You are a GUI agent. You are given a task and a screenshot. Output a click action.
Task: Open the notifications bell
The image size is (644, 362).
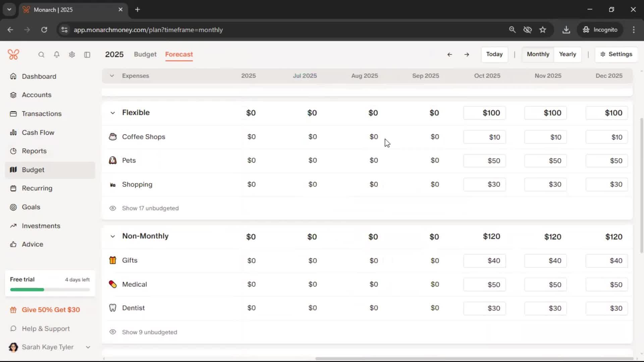click(x=57, y=55)
